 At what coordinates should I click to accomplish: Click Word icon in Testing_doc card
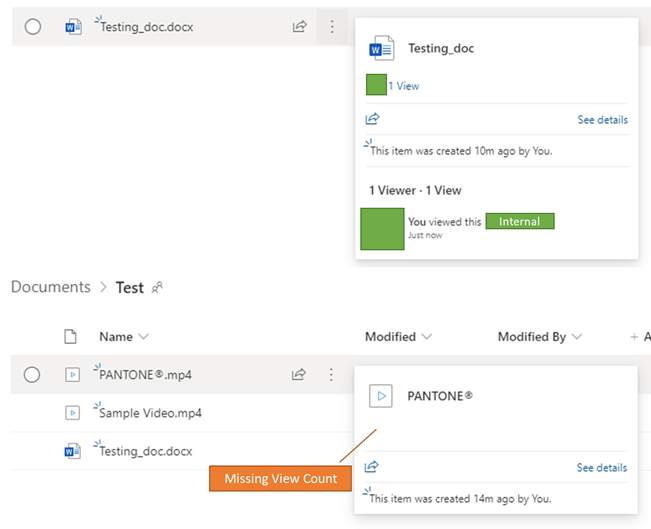[x=382, y=48]
